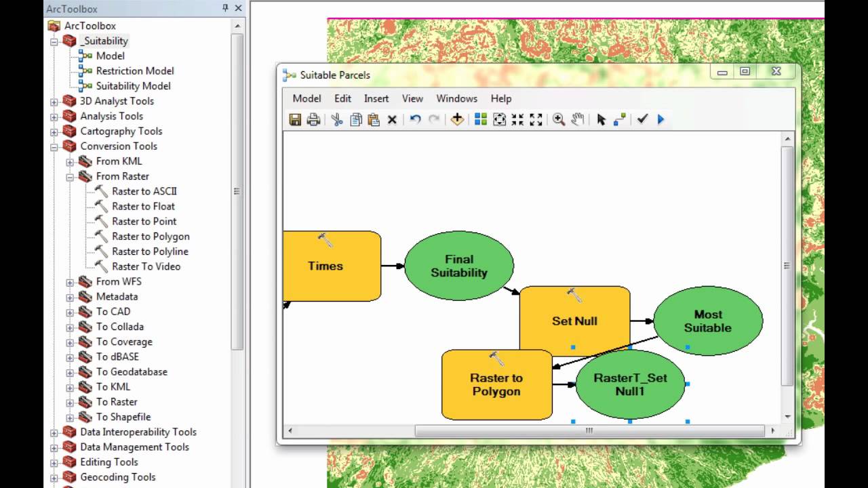Cut the selected model element
868x488 pixels.
337,119
